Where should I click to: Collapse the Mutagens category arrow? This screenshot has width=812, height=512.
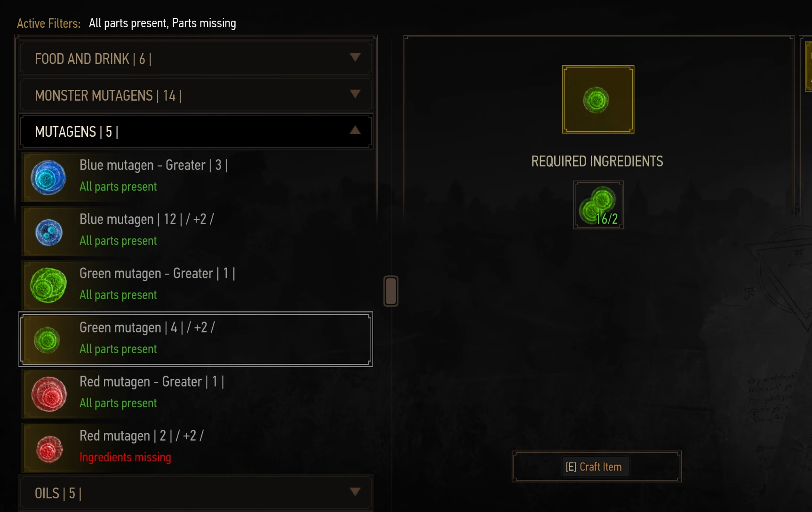pyautogui.click(x=355, y=130)
